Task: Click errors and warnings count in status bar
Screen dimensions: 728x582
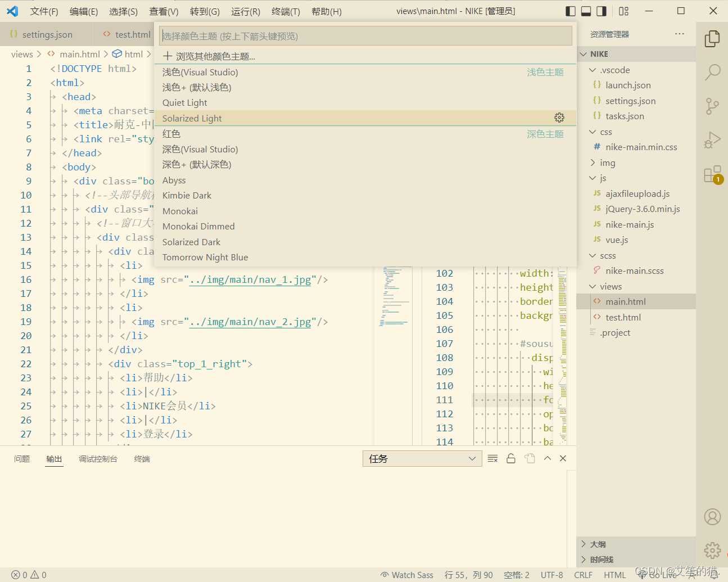Action: (29, 575)
